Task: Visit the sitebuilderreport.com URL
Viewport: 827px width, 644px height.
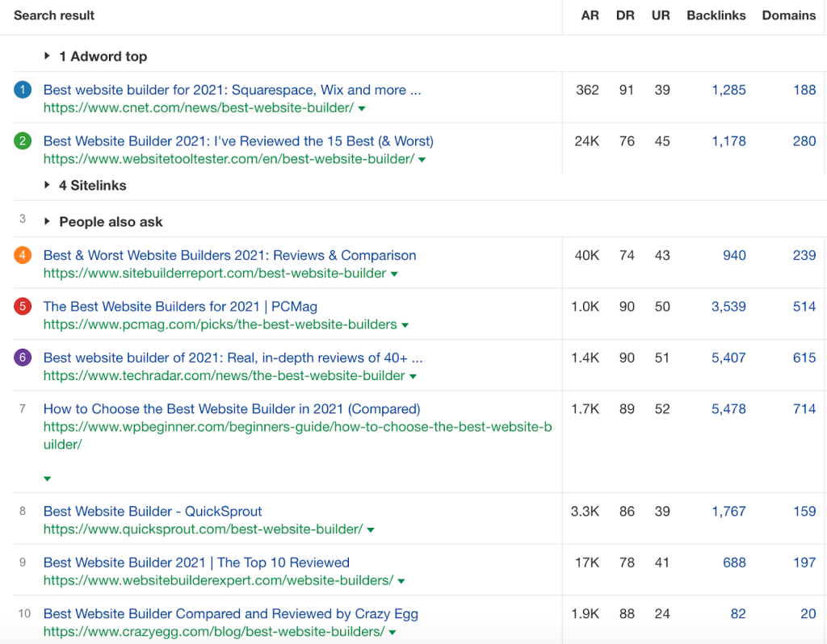Action: [x=215, y=273]
